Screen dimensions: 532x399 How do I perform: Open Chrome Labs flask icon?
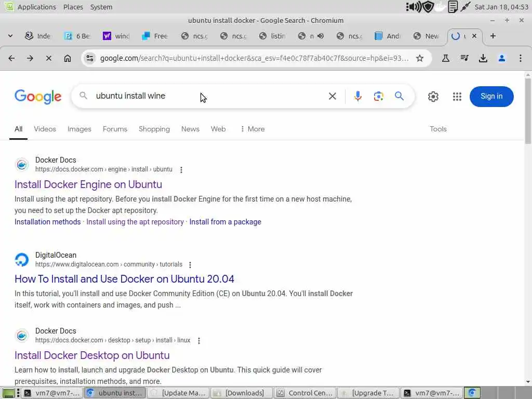pos(445,58)
